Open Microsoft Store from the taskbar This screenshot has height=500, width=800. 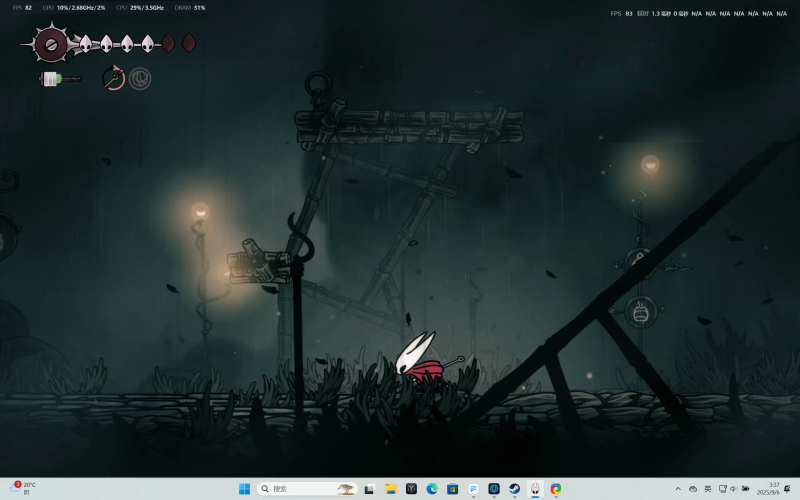click(453, 489)
